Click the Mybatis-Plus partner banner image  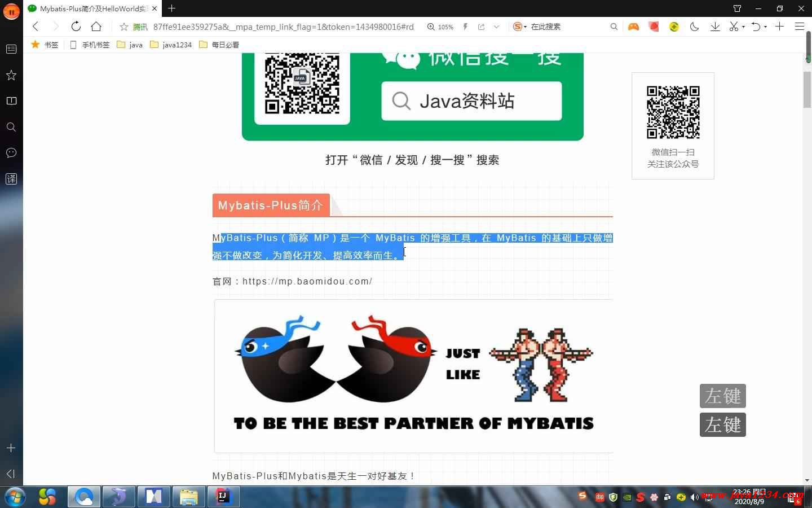[x=413, y=376]
